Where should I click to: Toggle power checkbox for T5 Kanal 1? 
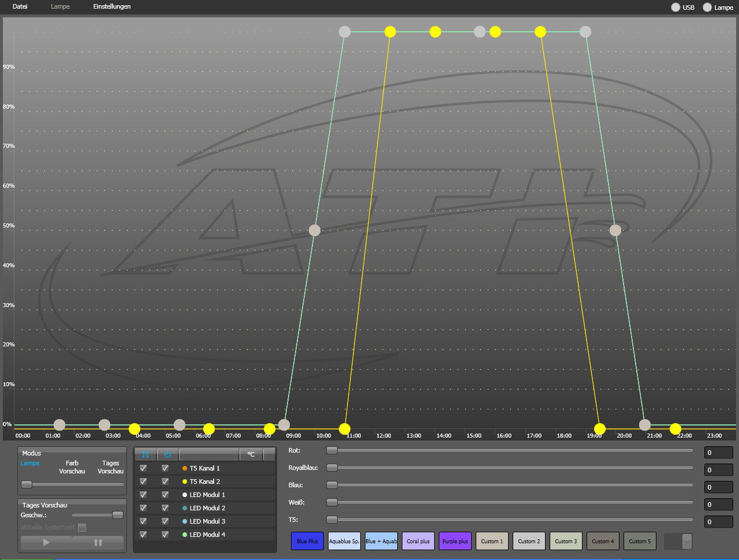165,468
